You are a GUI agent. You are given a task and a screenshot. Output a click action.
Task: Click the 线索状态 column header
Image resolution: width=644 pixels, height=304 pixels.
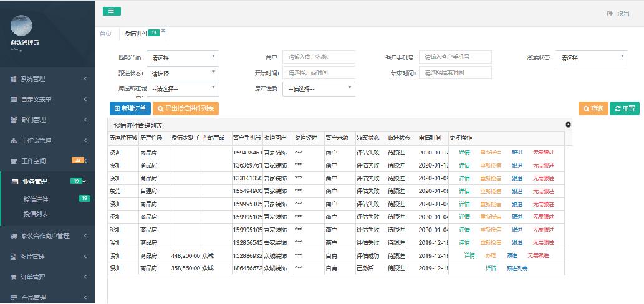(371, 138)
